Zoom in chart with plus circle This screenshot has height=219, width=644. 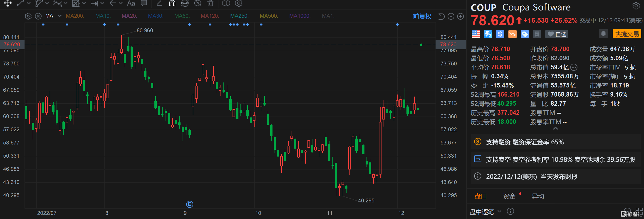460,16
